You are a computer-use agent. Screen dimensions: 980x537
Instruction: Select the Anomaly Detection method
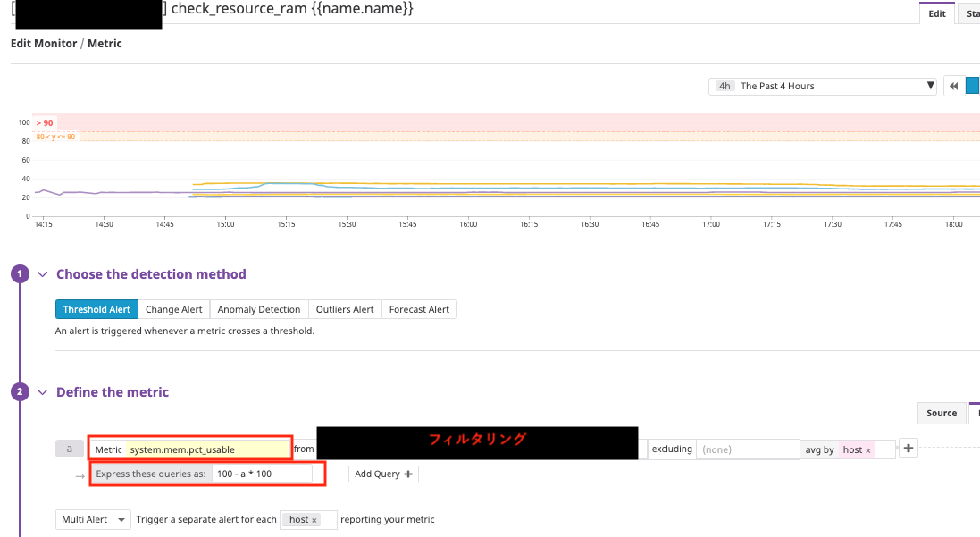[259, 309]
